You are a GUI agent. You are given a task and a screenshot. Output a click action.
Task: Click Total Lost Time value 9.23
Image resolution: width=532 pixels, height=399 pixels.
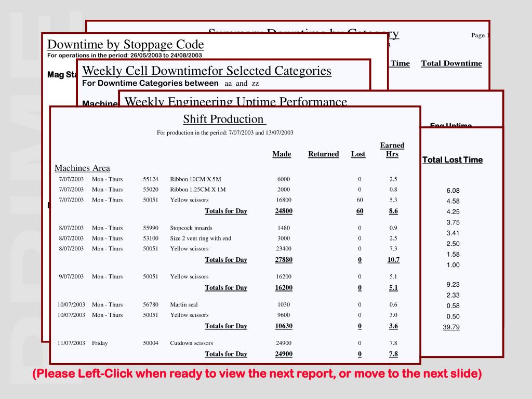tap(453, 285)
